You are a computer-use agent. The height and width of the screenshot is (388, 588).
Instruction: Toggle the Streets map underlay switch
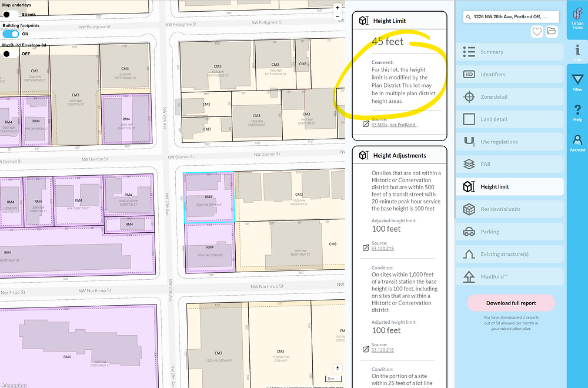[10, 15]
